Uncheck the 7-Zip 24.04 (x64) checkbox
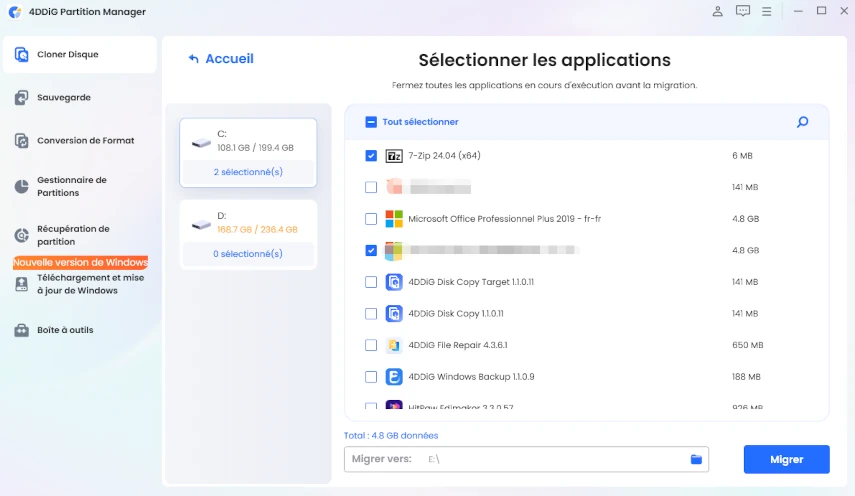The height and width of the screenshot is (496, 855). point(371,156)
